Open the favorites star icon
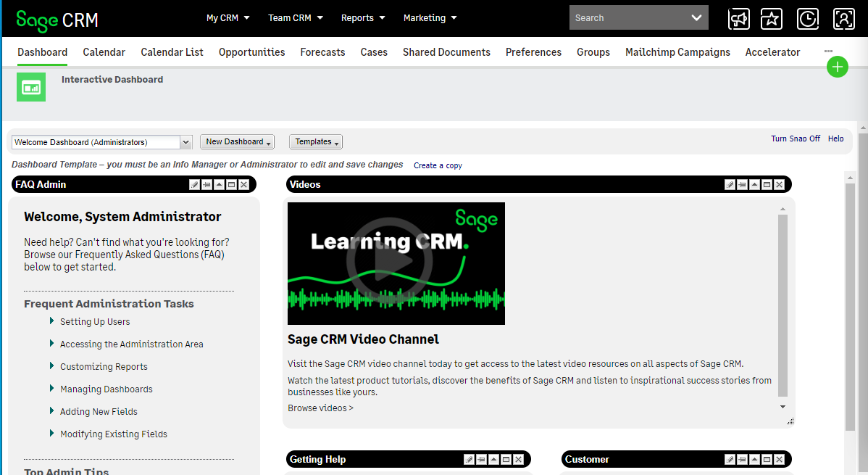The height and width of the screenshot is (475, 868). pyautogui.click(x=772, y=19)
